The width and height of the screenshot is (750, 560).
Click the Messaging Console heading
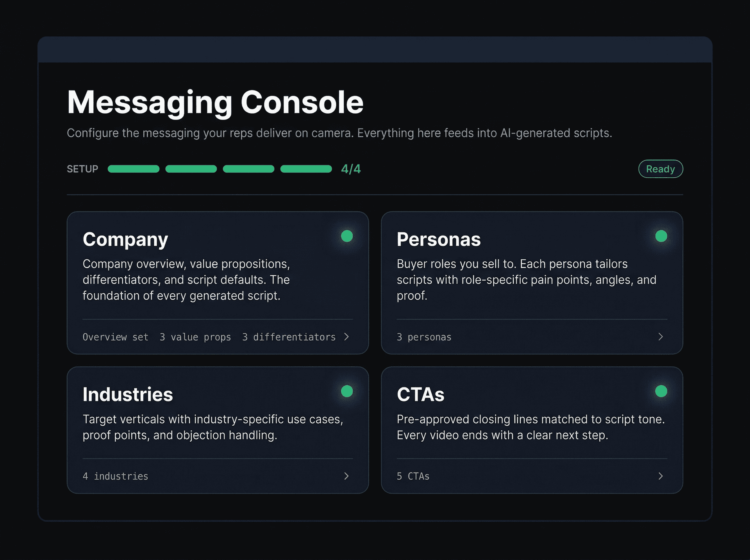click(x=215, y=102)
